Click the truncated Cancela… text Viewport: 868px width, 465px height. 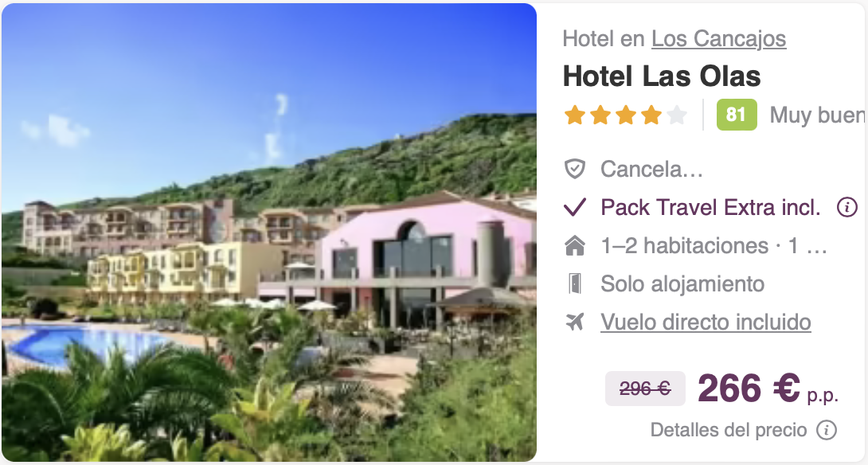click(651, 170)
